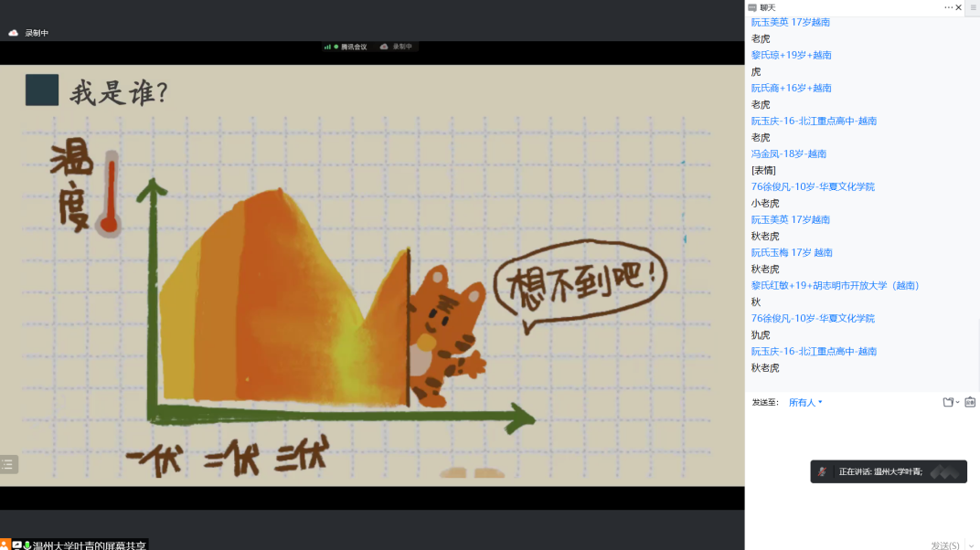
Task: Click the cloud recording icon at top left
Action: tap(14, 33)
